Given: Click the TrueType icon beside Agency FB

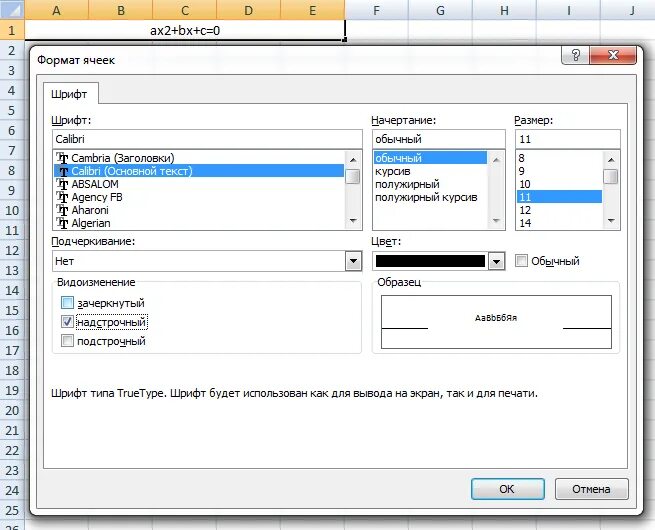Looking at the screenshot, I should (x=63, y=197).
